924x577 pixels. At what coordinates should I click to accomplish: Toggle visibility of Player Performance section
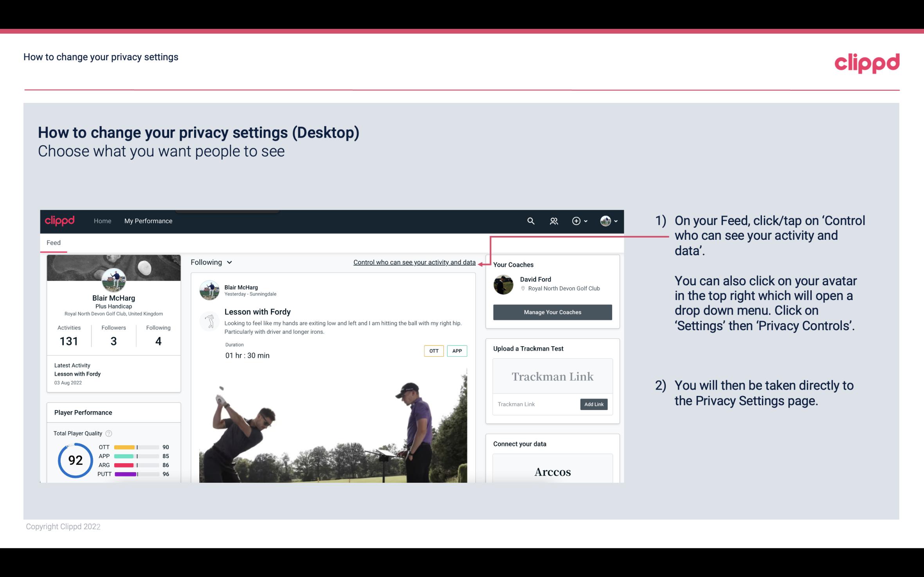point(83,412)
